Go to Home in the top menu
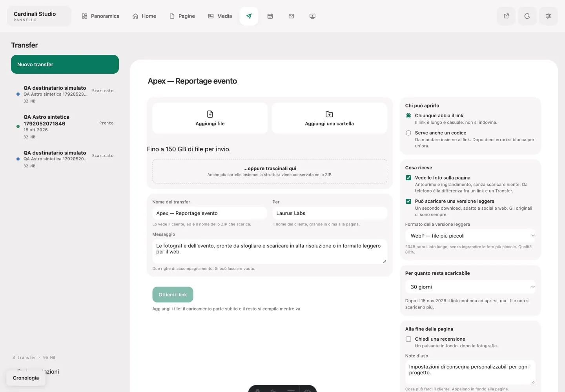 [144, 16]
